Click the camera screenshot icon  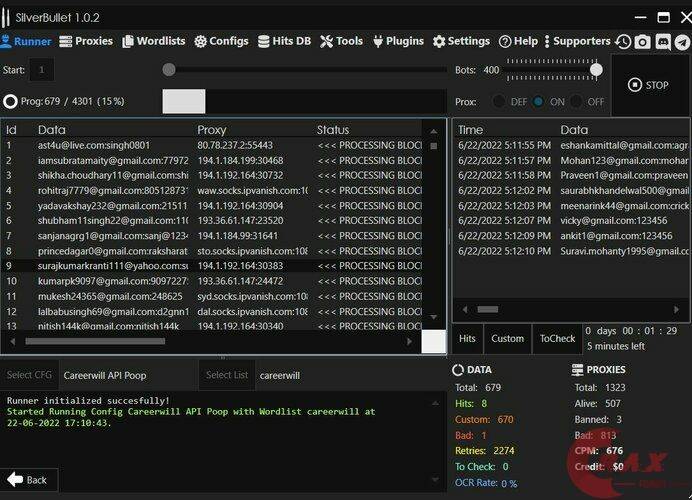pos(643,42)
